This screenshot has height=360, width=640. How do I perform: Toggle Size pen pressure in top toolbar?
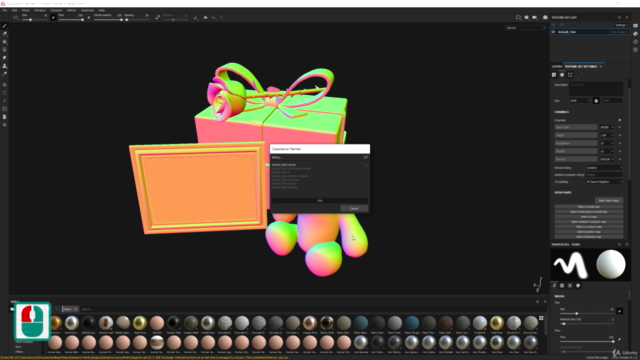pos(53,17)
